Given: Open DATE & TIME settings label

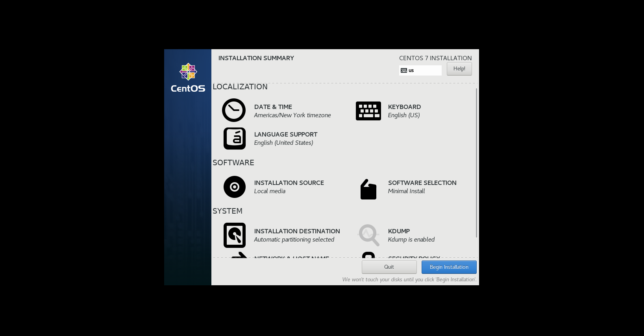Looking at the screenshot, I should pyautogui.click(x=273, y=107).
